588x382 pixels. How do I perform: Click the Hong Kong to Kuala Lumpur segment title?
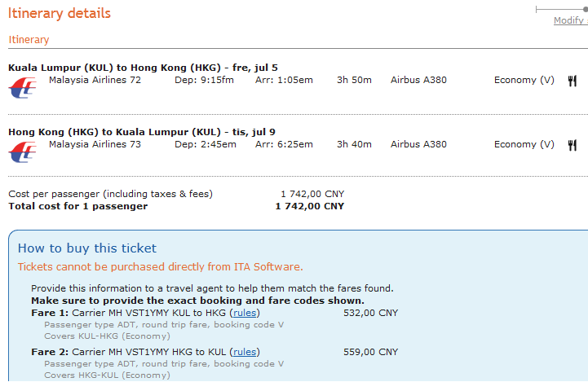click(142, 132)
